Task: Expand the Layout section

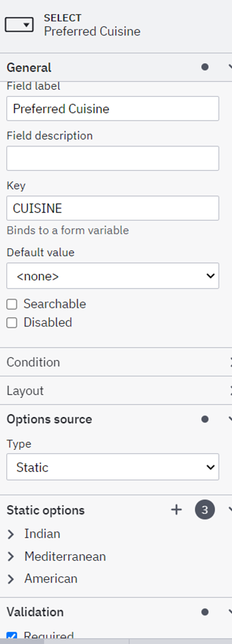Action: (116, 390)
